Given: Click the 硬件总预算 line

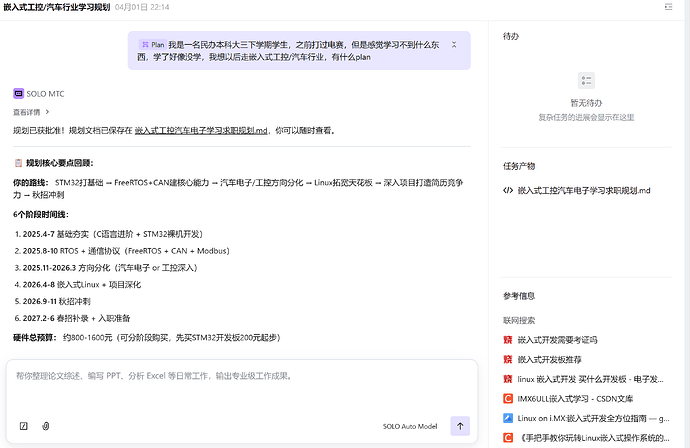Looking at the screenshot, I should (147, 338).
